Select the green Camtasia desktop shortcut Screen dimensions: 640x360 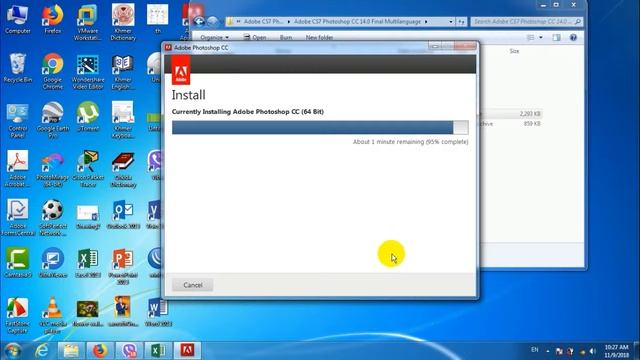(x=18, y=263)
